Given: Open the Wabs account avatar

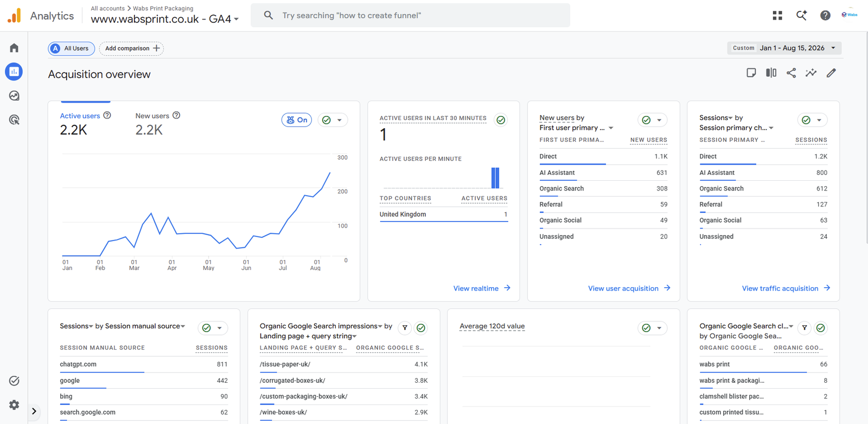Looking at the screenshot, I should click(850, 15).
